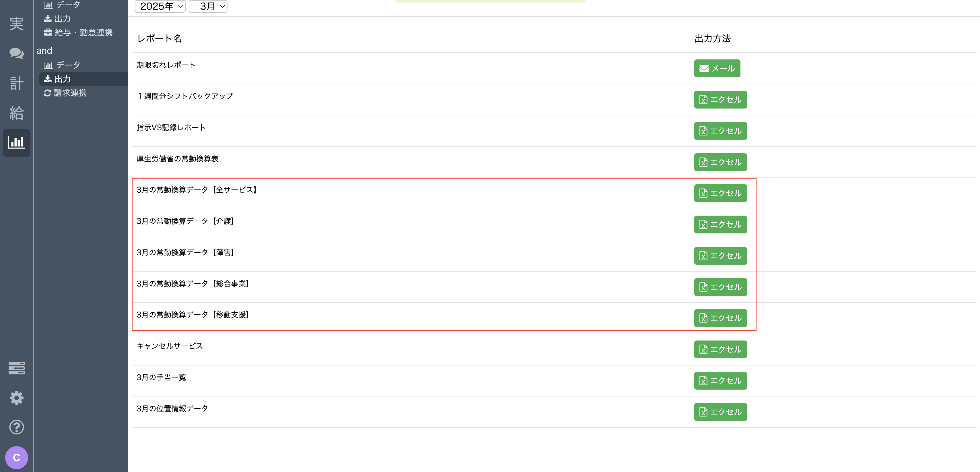Expand the 2025年 year dropdown
Screen dimensions: 980x472
160,7
